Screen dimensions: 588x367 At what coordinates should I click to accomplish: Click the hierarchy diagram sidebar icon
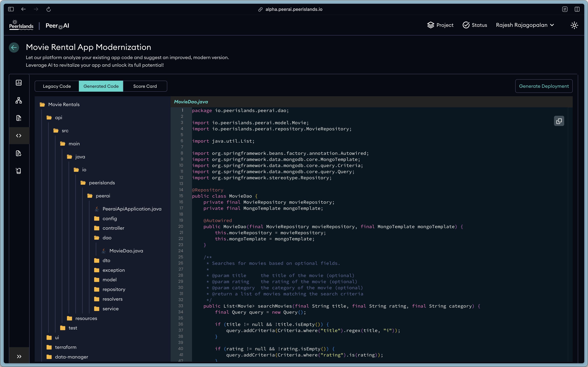(19, 100)
